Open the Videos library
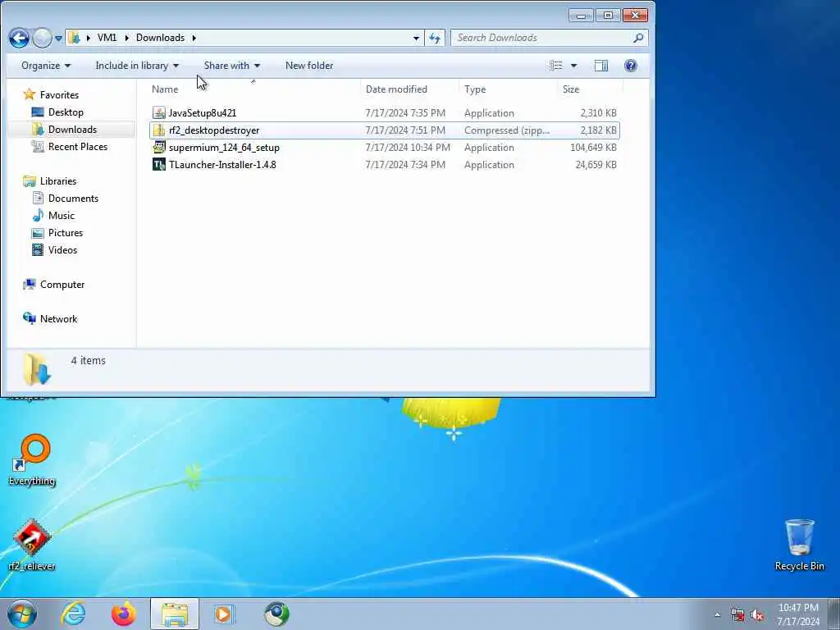The image size is (840, 630). (62, 249)
